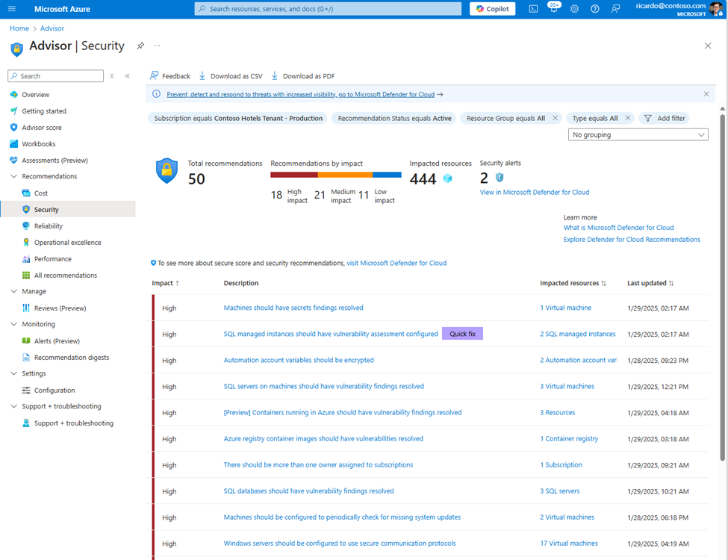Click the Subscription equals Contoso Hotels filter pill
The height and width of the screenshot is (560, 728).
coord(237,119)
